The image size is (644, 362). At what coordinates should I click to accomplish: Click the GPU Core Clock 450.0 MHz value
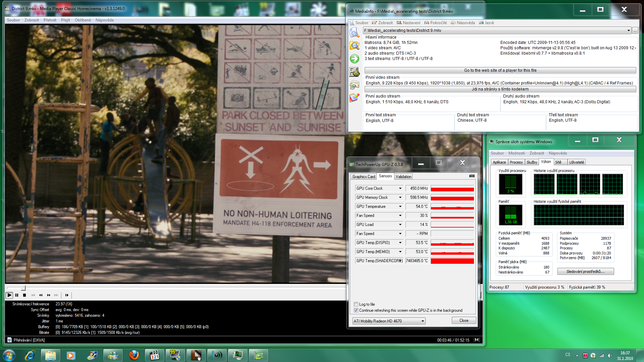click(418, 188)
